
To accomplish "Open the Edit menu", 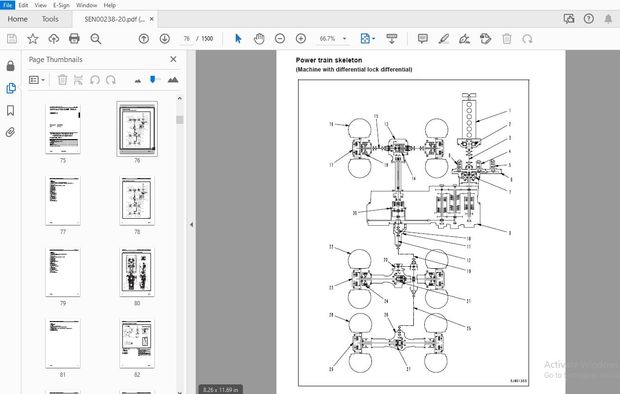I will pyautogui.click(x=23, y=5).
